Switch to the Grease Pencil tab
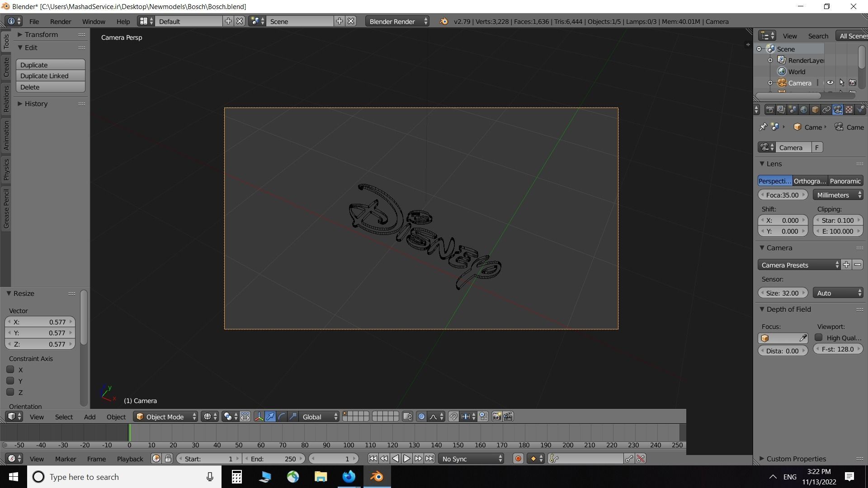This screenshot has width=868, height=488. click(x=6, y=209)
